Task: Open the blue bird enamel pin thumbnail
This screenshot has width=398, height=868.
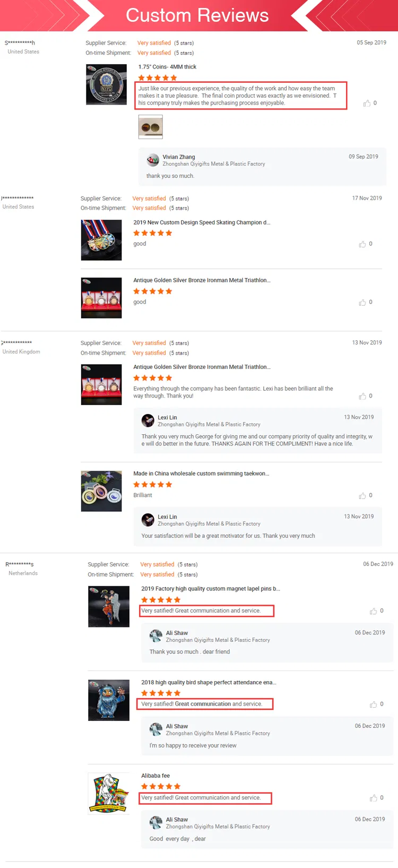Action: 109,700
